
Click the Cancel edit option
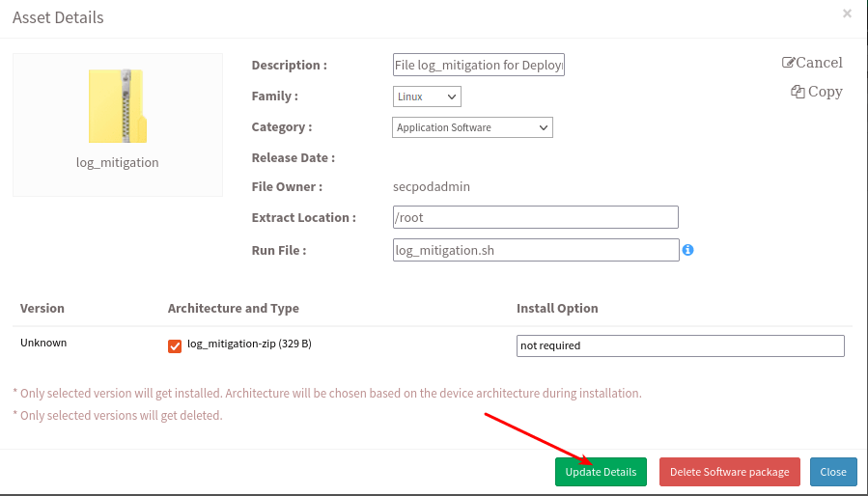[x=812, y=63]
